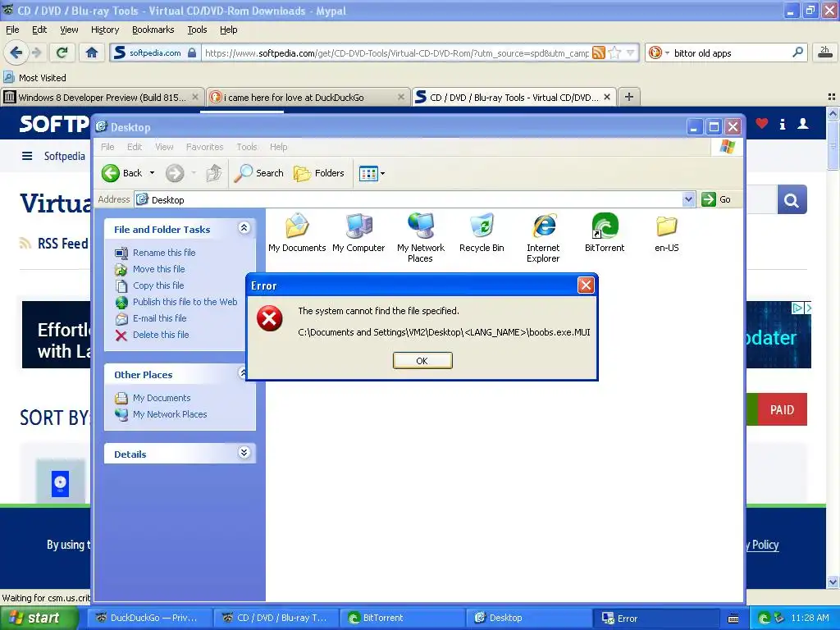This screenshot has width=840, height=630.
Task: Open the Explorer File menu
Action: tap(107, 147)
